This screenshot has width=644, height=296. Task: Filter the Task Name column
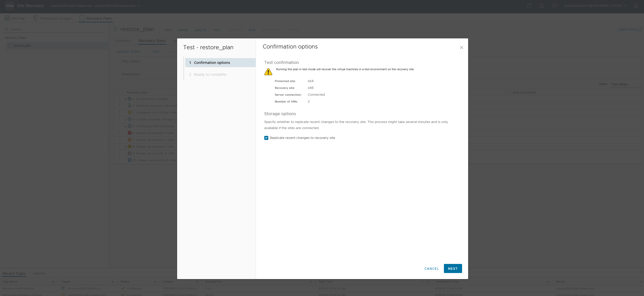click(53, 282)
